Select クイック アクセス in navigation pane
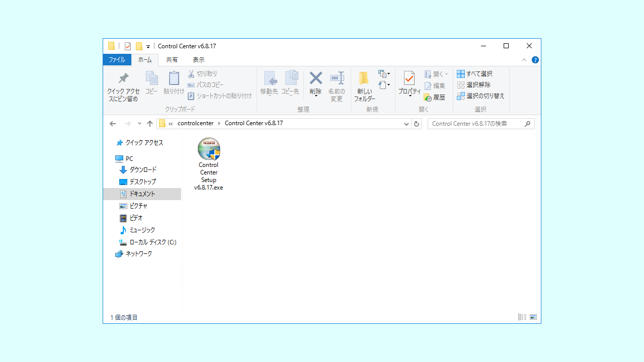Viewport: 644px width, 362px height. click(x=140, y=143)
